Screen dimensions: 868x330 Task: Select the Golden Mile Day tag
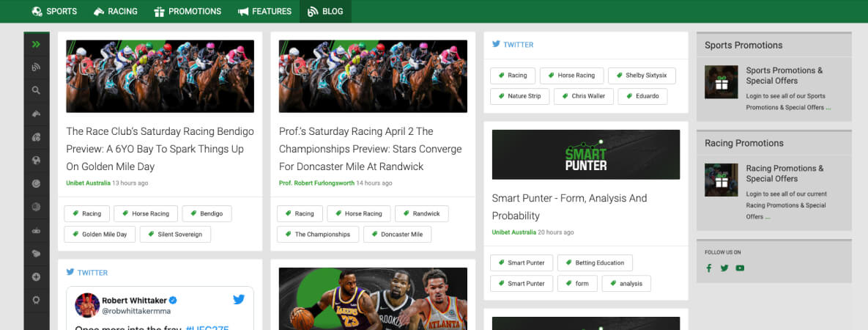pos(100,234)
